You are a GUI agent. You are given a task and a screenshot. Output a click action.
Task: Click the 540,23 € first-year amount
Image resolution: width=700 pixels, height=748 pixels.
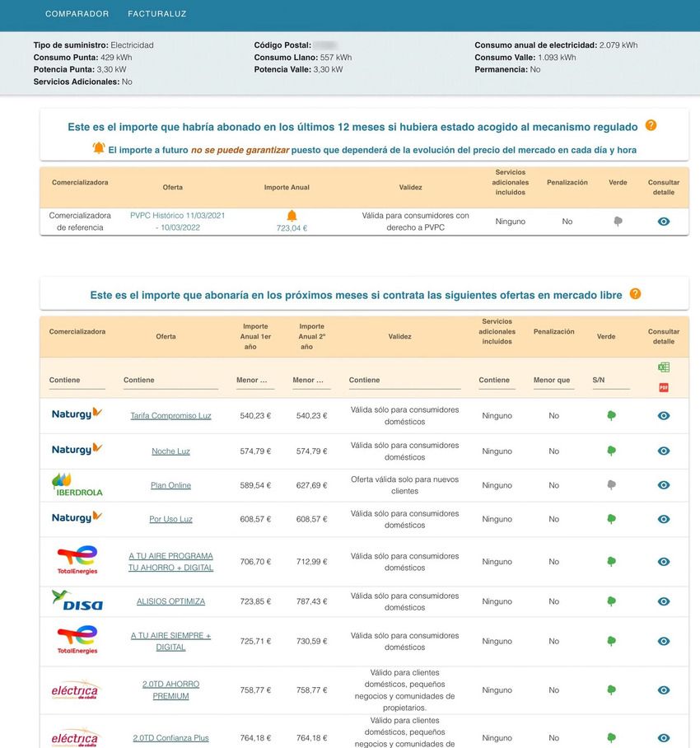255,415
